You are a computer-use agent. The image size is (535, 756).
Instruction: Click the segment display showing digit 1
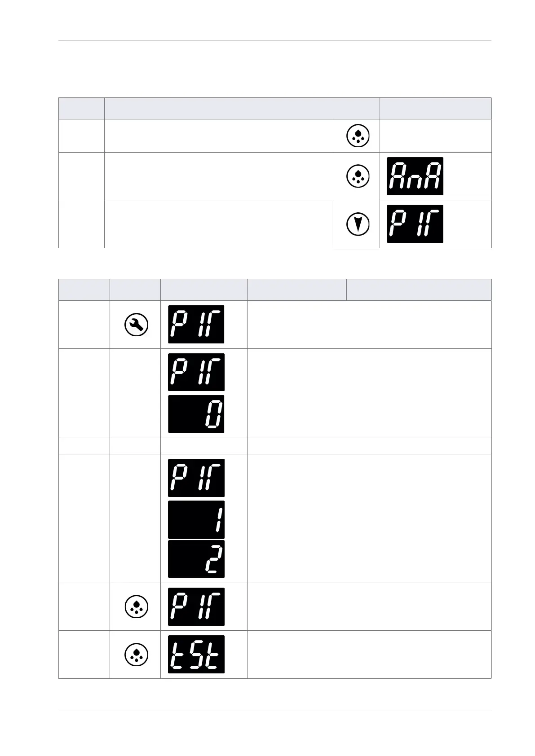[196, 519]
